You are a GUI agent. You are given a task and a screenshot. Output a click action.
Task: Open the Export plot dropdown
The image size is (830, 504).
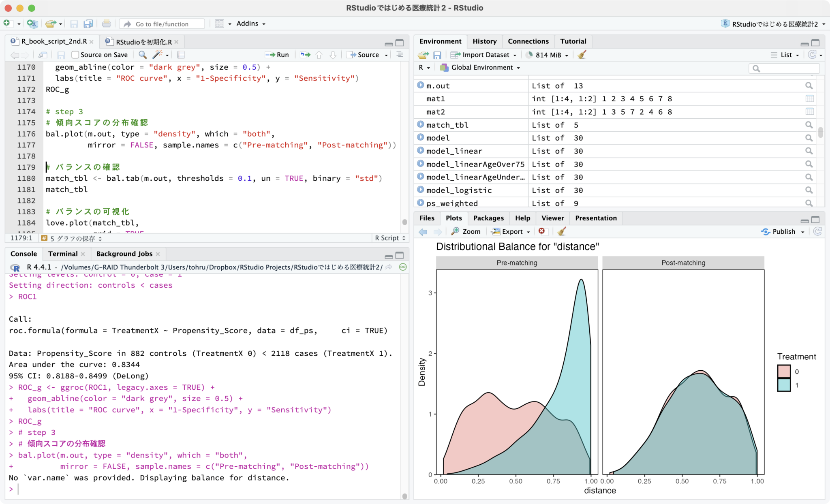coord(511,231)
